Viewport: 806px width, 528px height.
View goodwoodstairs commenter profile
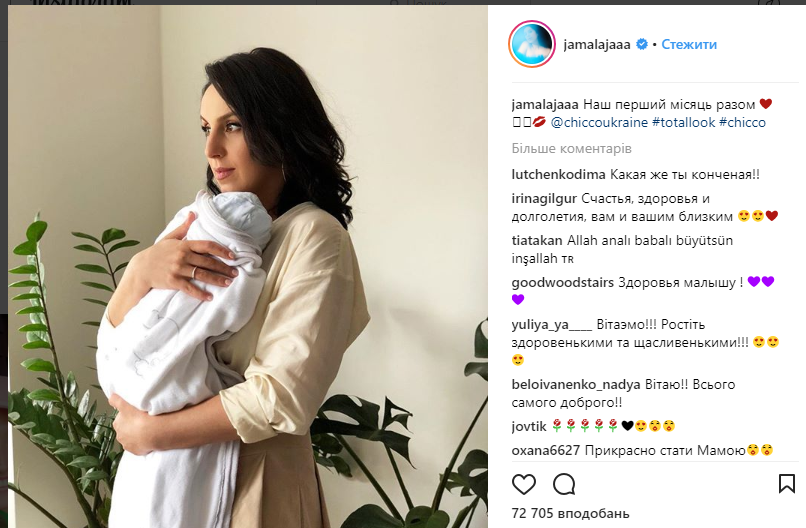(562, 283)
